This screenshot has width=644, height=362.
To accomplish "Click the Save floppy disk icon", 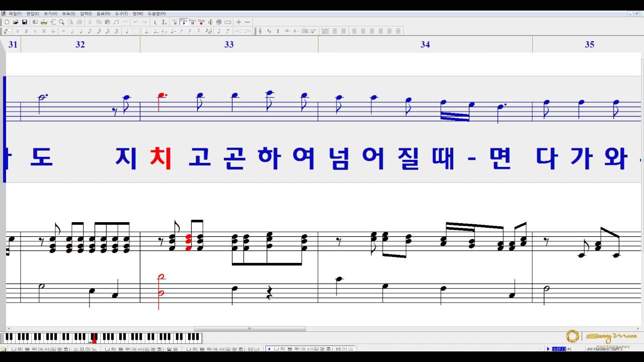I will click(x=24, y=22).
